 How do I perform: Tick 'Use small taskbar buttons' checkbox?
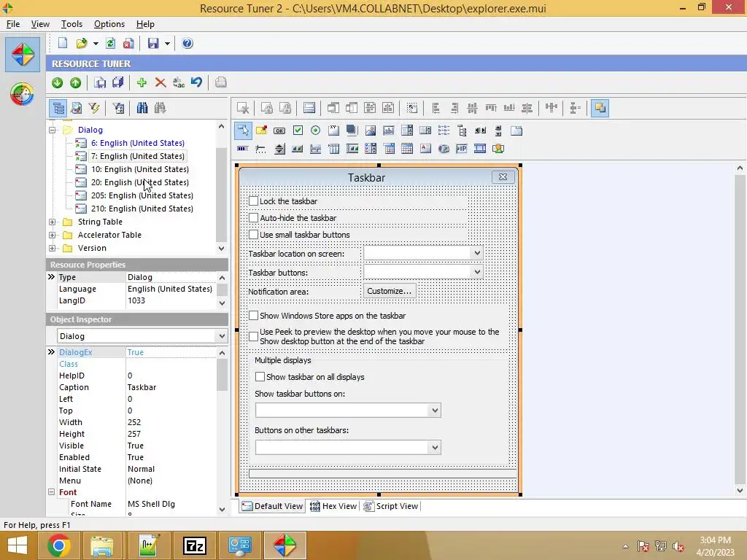click(x=253, y=235)
